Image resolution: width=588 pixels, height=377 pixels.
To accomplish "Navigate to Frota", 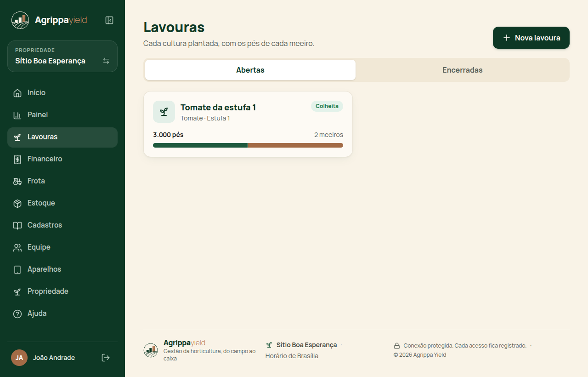I will click(x=62, y=181).
